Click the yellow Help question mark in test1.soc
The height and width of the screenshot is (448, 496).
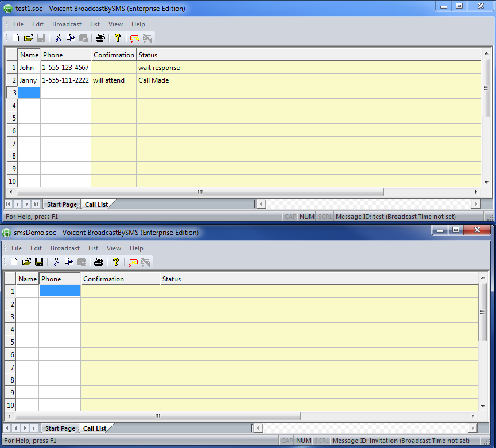click(118, 38)
